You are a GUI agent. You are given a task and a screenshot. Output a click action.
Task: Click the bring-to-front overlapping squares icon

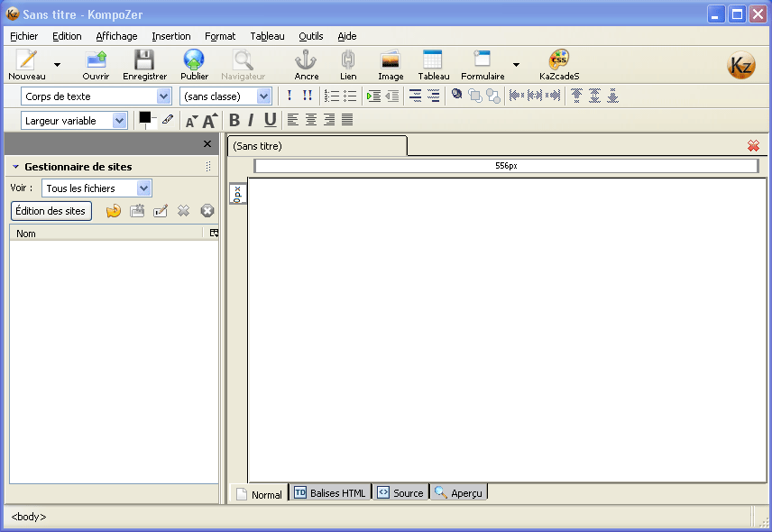point(475,96)
